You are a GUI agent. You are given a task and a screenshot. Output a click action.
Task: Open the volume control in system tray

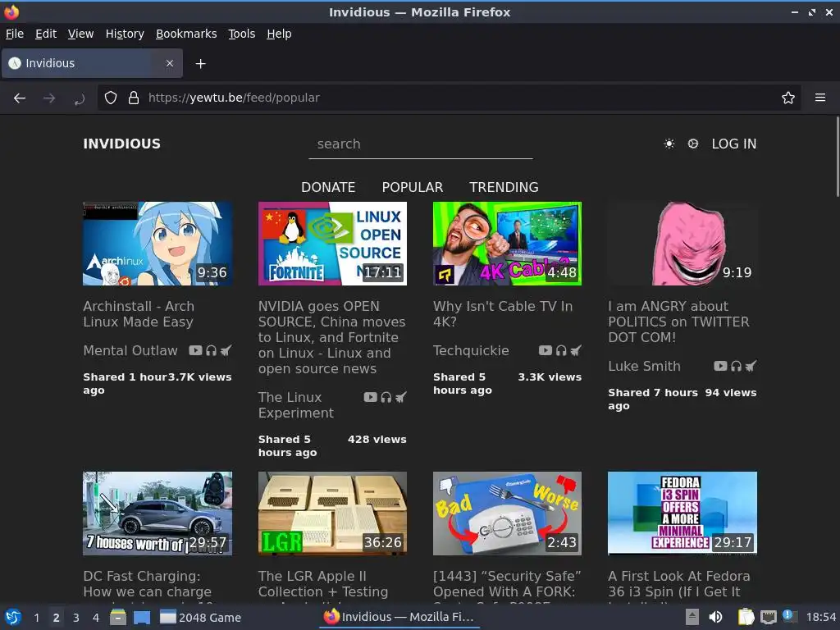coord(715,617)
